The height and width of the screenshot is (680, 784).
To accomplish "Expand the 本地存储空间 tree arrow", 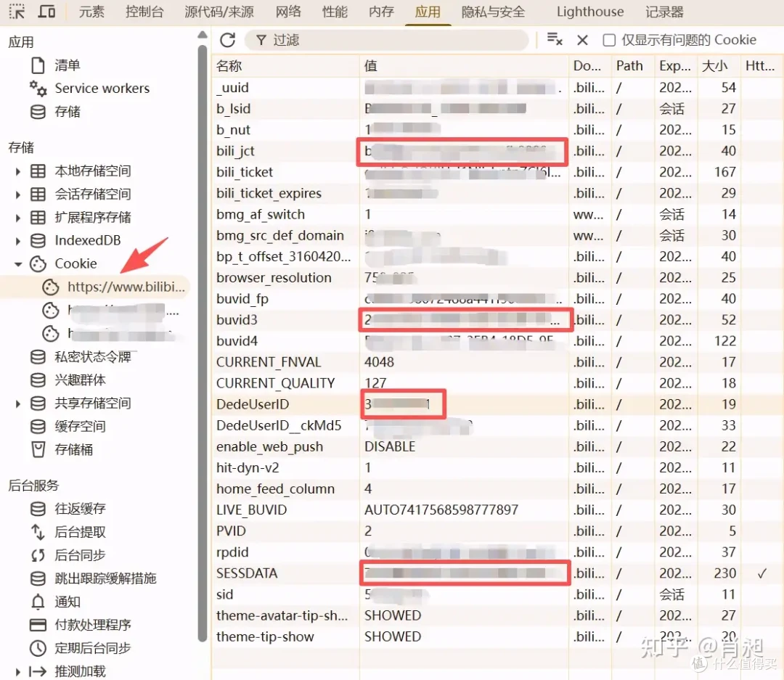I will tap(18, 171).
